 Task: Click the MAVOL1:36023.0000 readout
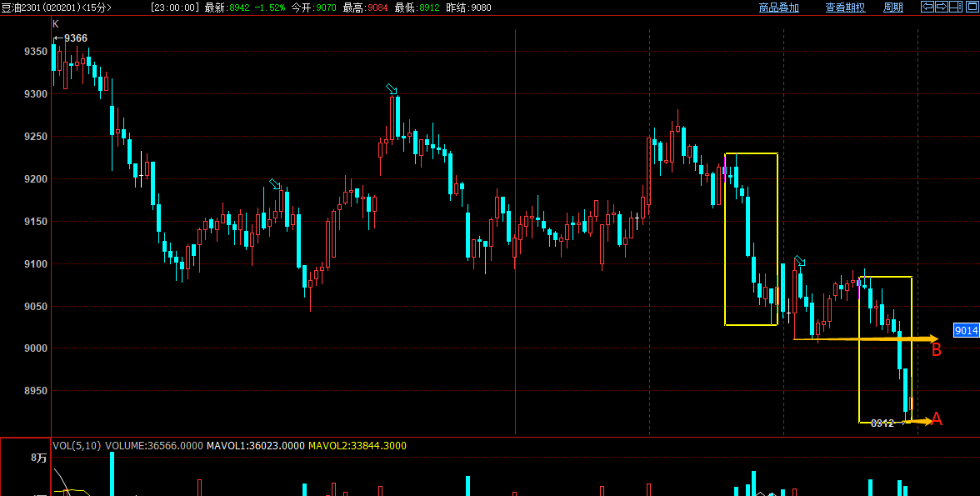coord(254,446)
